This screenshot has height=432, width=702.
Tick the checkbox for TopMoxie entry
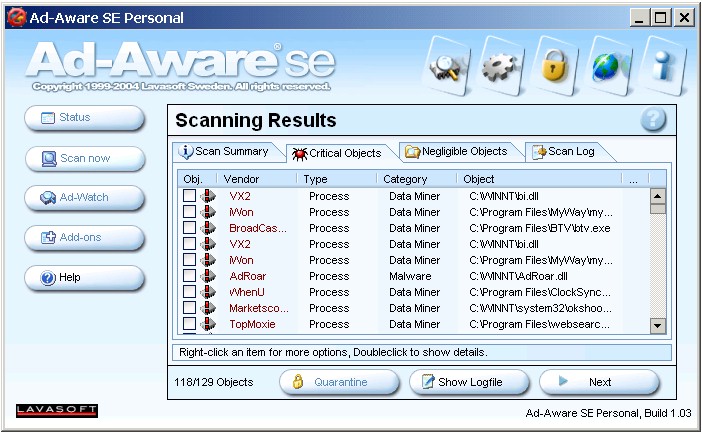(x=189, y=324)
